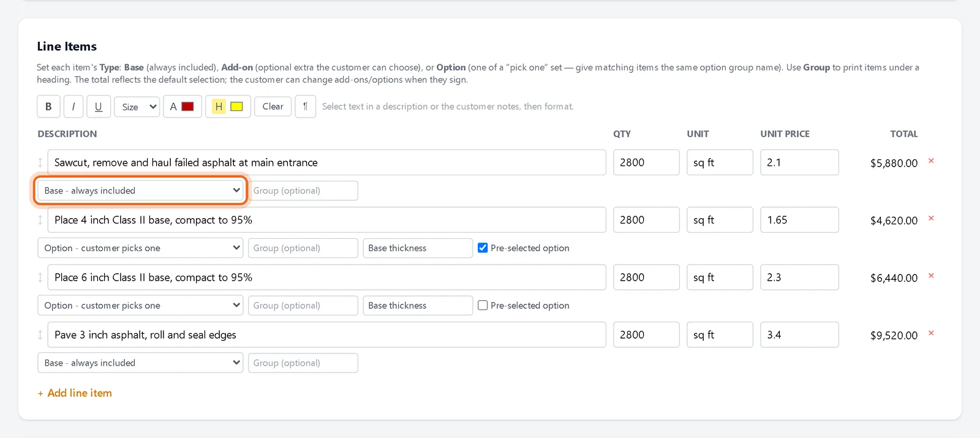Check Pre-selected option for 6 inch base
This screenshot has height=438, width=980.
[x=483, y=306]
